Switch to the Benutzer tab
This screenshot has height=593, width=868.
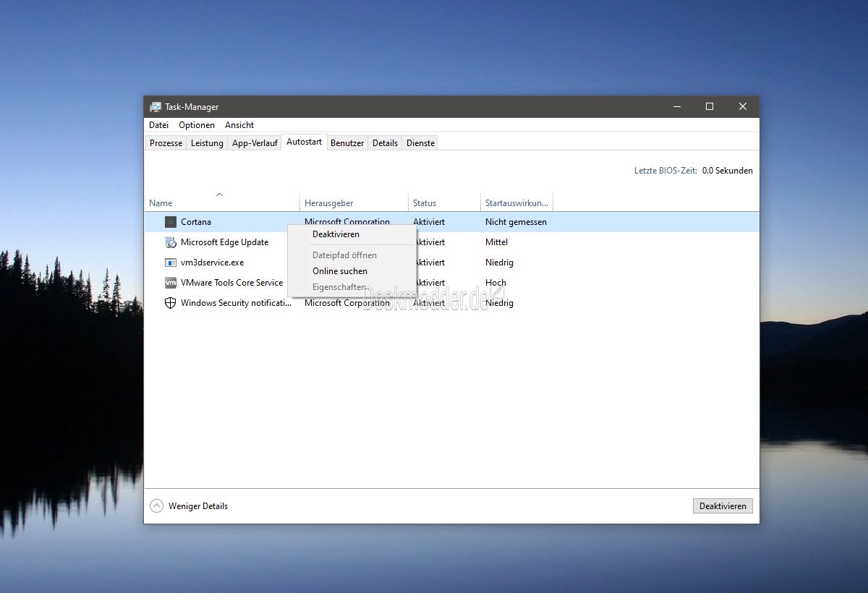click(347, 143)
